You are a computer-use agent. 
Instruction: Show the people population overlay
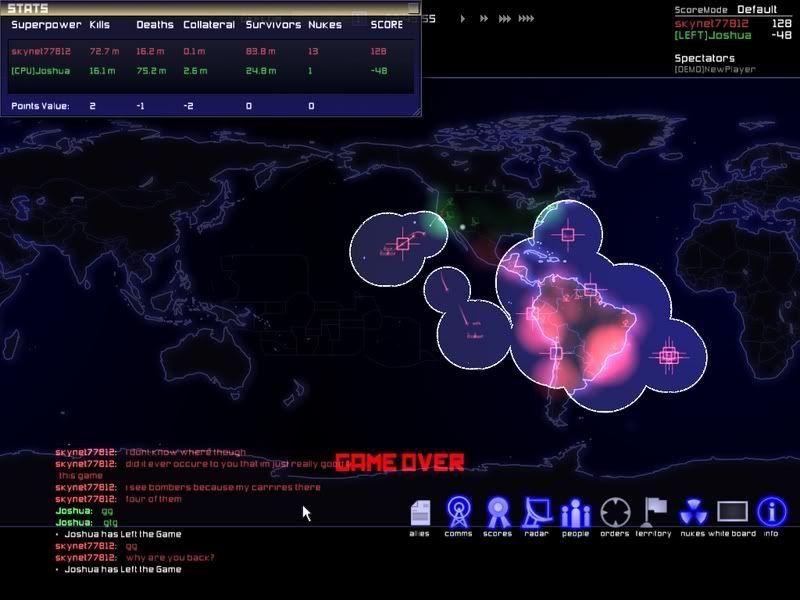[575, 512]
